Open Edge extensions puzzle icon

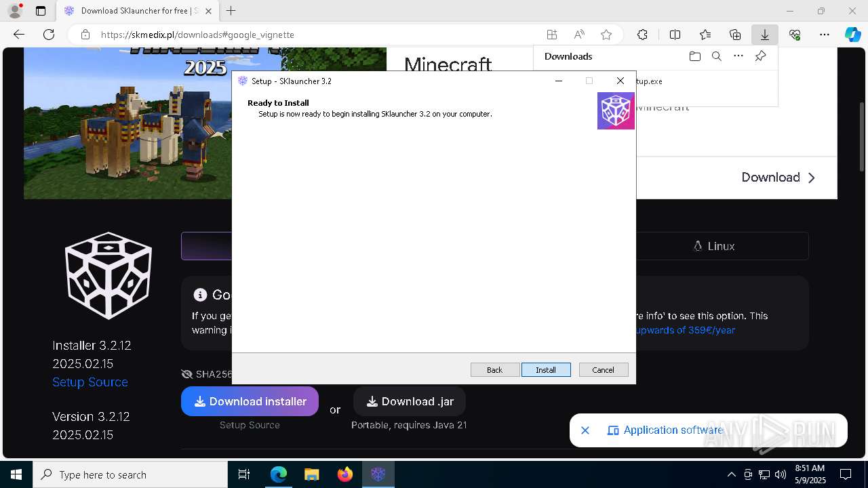pyautogui.click(x=642, y=35)
